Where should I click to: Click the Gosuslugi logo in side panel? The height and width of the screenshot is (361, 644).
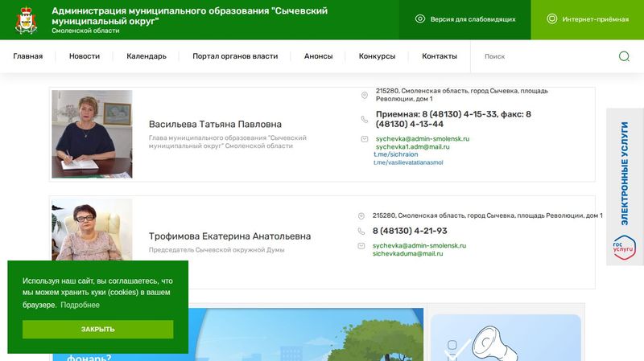click(x=625, y=247)
